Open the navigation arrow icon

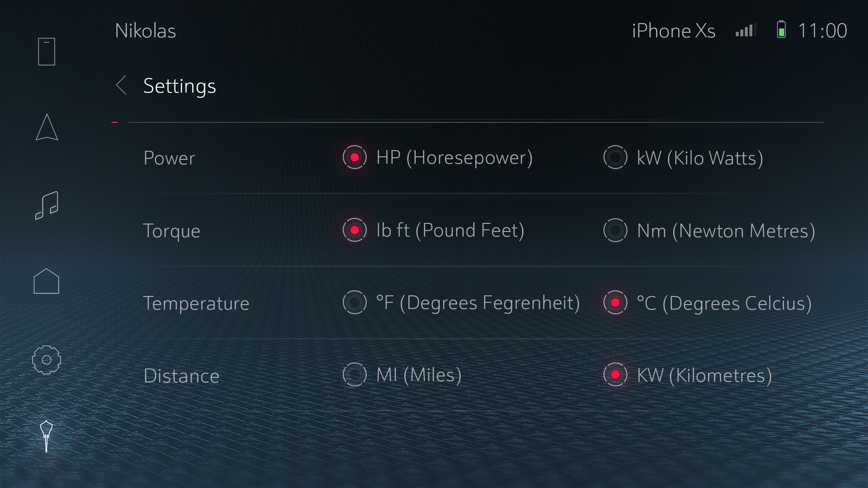pyautogui.click(x=47, y=127)
